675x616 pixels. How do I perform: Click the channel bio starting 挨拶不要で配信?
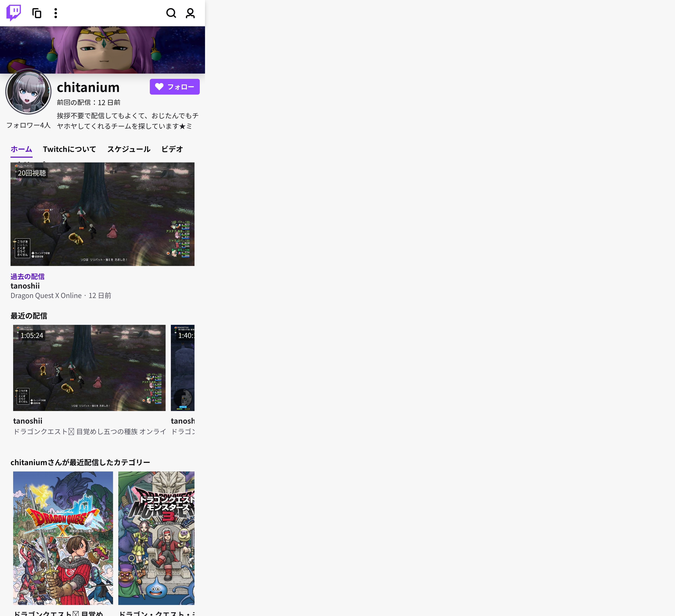(x=128, y=121)
